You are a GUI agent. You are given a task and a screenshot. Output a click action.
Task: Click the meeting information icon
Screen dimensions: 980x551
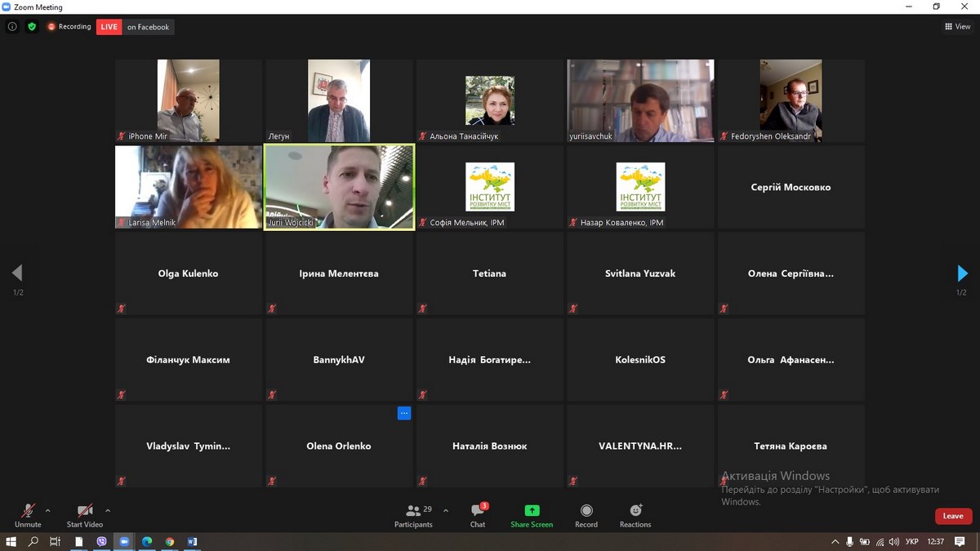tap(12, 27)
